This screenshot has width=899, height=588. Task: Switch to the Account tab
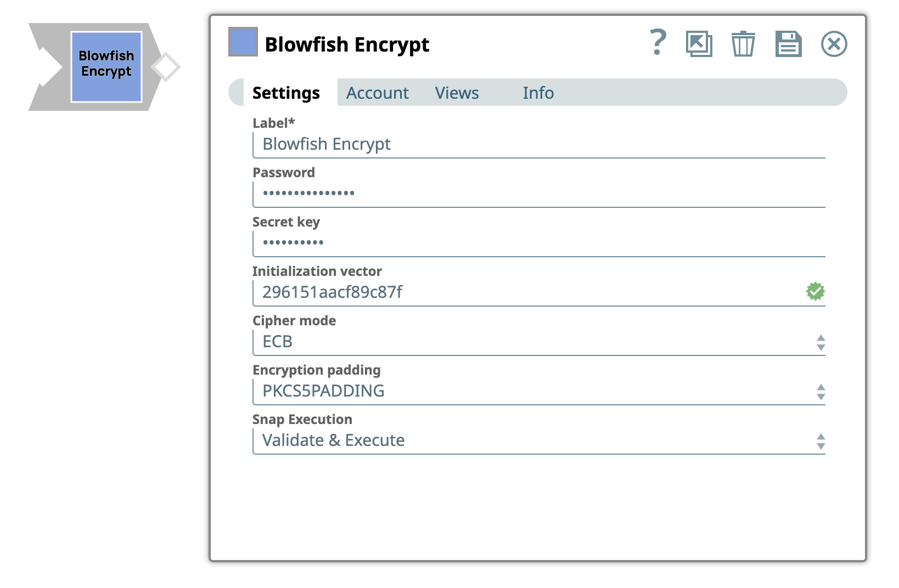[377, 93]
